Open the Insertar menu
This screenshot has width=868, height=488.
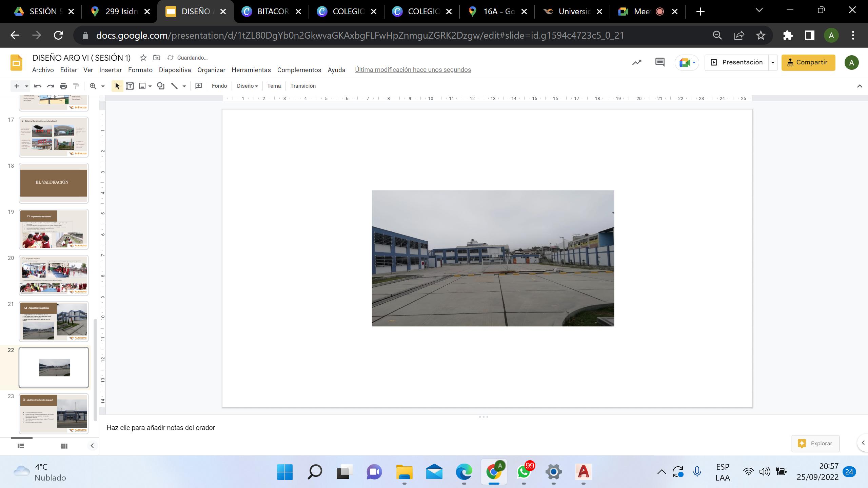[110, 70]
